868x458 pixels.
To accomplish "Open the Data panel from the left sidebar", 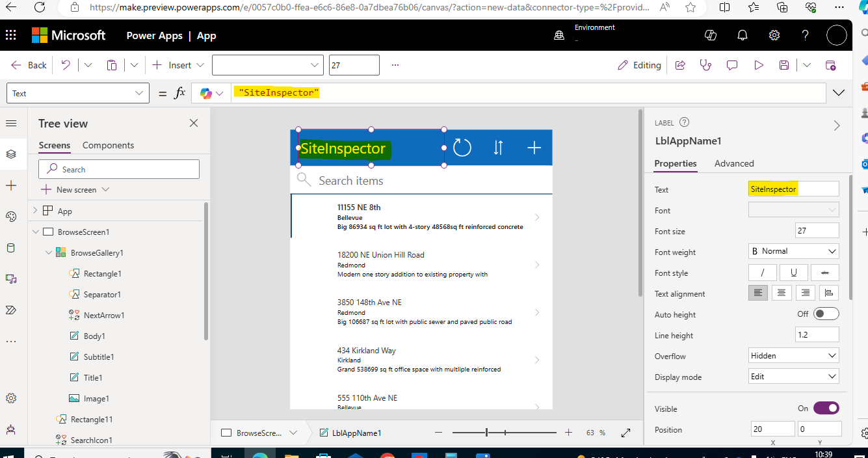I will click(x=10, y=248).
